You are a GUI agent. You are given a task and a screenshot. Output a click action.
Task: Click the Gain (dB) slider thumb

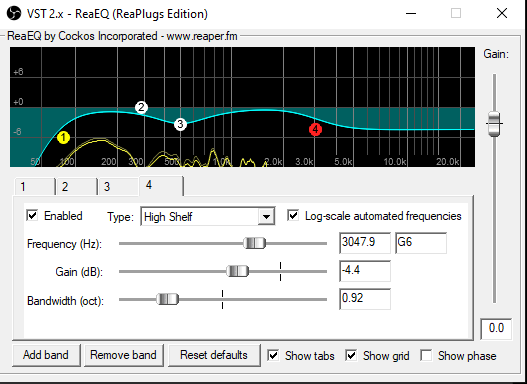[x=238, y=271]
